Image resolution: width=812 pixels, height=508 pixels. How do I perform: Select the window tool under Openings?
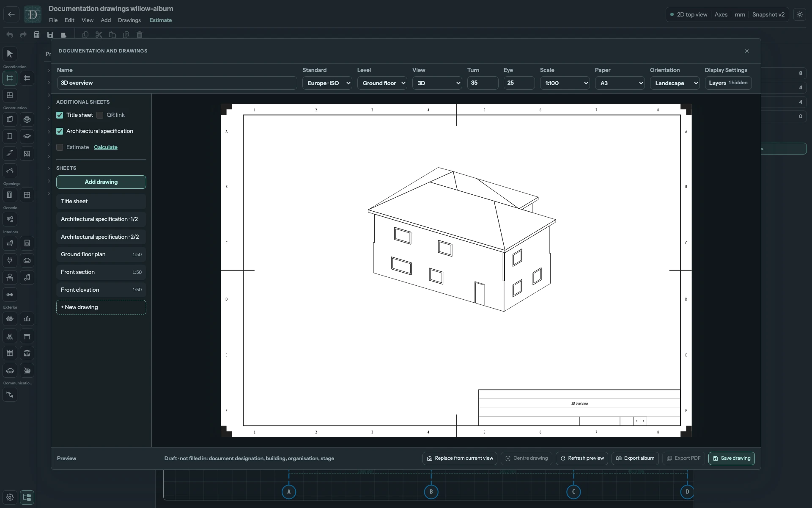[27, 195]
